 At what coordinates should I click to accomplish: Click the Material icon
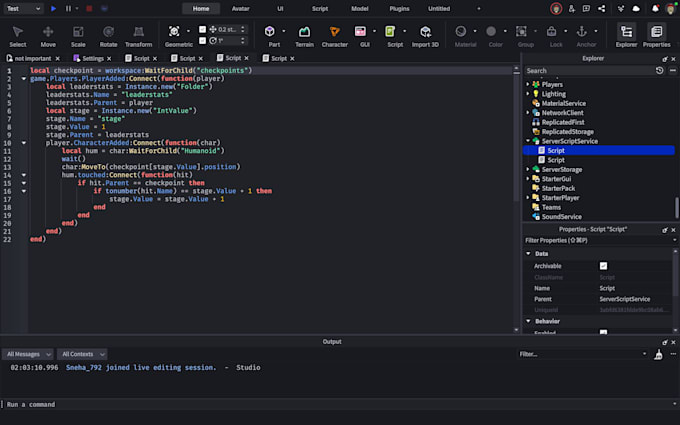click(x=461, y=31)
